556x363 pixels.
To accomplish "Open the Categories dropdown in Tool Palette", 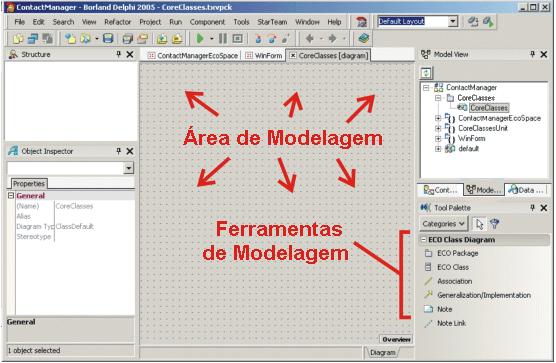I will click(x=444, y=224).
